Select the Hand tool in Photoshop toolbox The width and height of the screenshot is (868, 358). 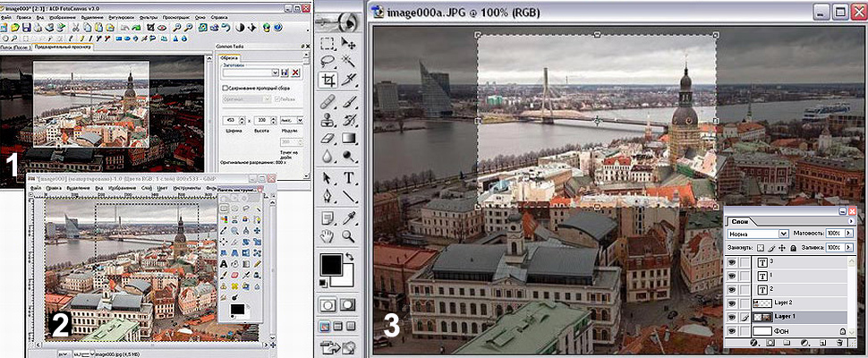tap(328, 237)
